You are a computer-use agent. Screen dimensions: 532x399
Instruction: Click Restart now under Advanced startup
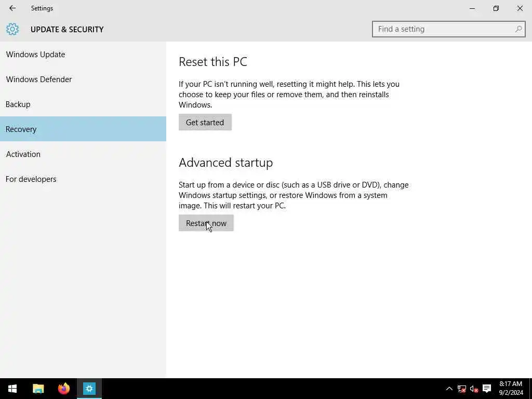pos(206,223)
